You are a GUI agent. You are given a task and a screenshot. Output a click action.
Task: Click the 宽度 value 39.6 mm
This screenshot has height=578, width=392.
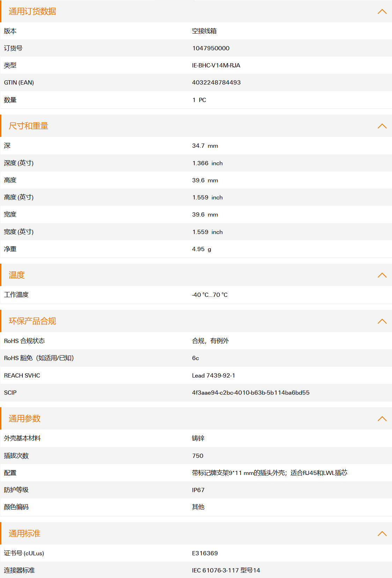pyautogui.click(x=205, y=214)
